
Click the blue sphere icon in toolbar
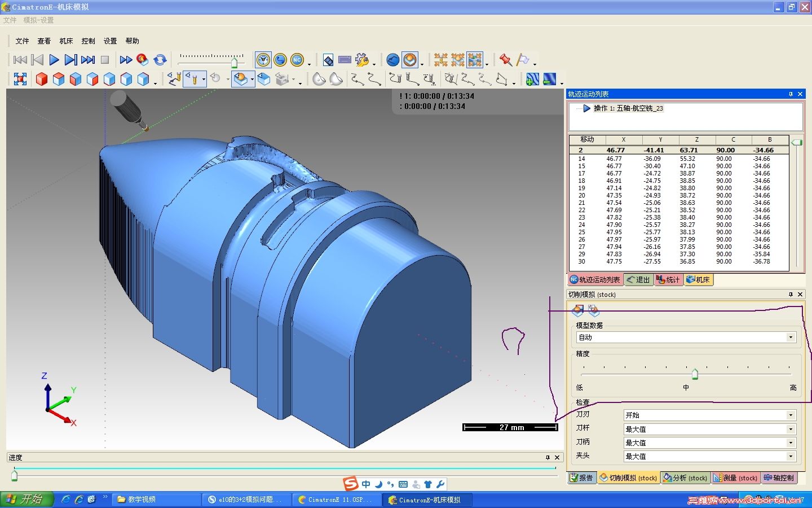(393, 60)
